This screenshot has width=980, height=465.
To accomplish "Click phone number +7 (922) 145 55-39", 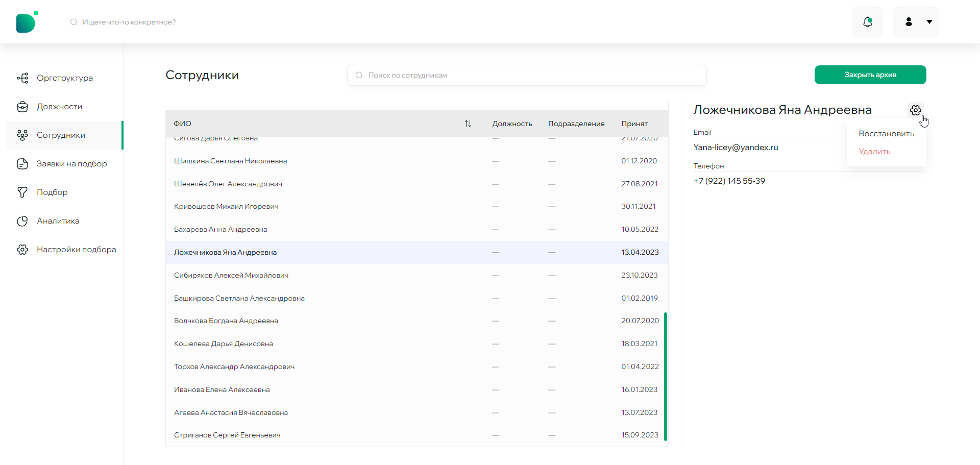I will pos(729,181).
